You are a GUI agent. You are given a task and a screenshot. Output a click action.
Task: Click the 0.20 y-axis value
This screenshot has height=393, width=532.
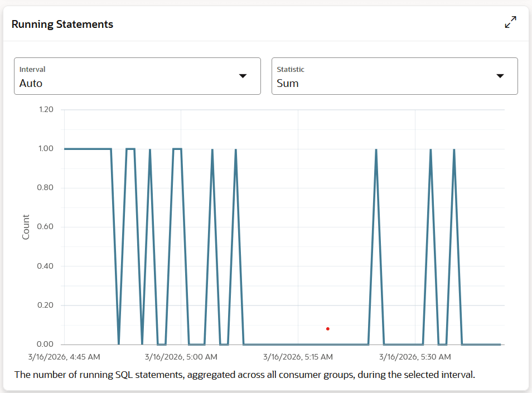[x=45, y=305]
